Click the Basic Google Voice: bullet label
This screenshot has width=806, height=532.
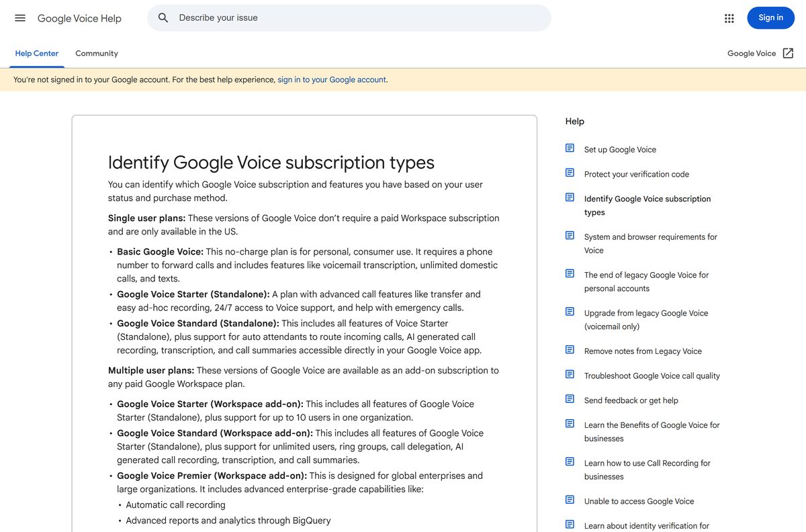[x=160, y=252]
